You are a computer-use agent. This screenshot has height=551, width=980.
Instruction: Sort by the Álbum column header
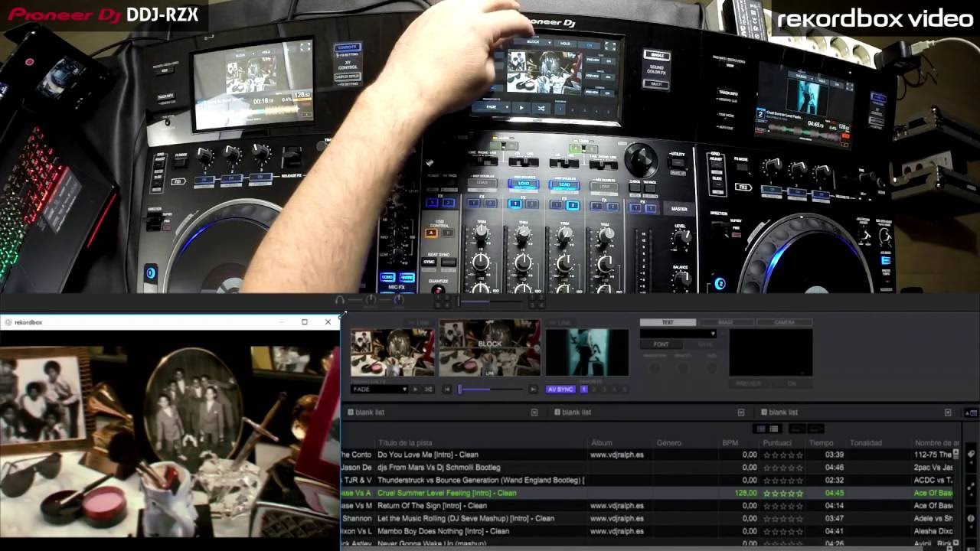coord(602,443)
